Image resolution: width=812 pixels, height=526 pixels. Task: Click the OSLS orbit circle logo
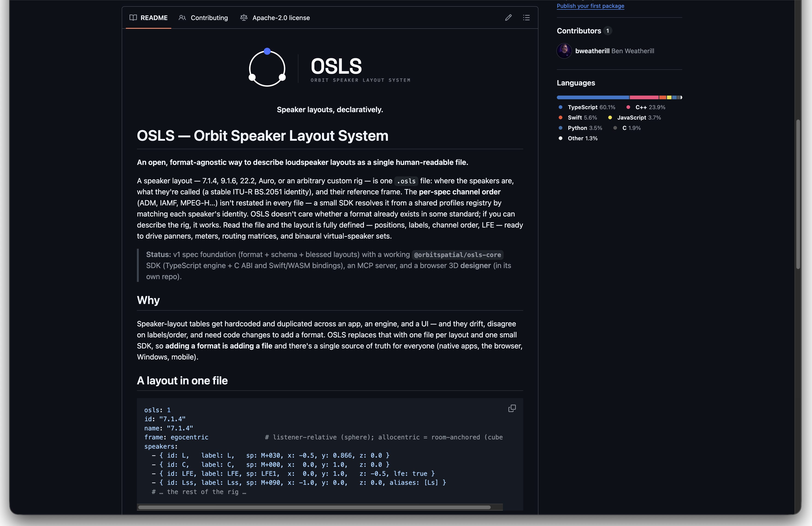point(267,67)
